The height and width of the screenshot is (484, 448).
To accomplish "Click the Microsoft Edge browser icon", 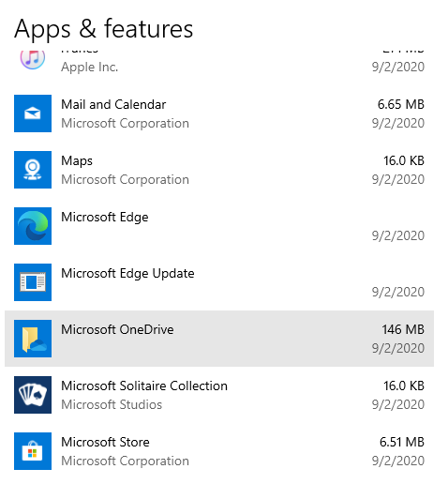I will click(33, 226).
